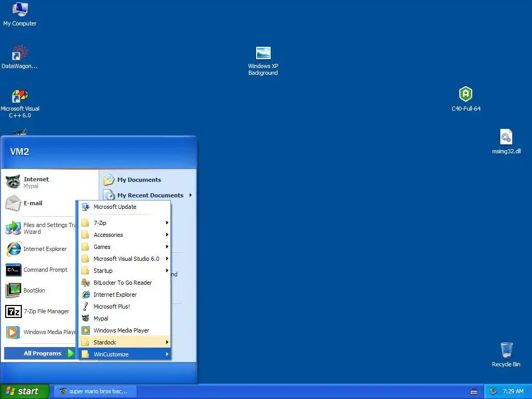Expand the Accessories submenu
The height and width of the screenshot is (399, 532).
click(125, 235)
